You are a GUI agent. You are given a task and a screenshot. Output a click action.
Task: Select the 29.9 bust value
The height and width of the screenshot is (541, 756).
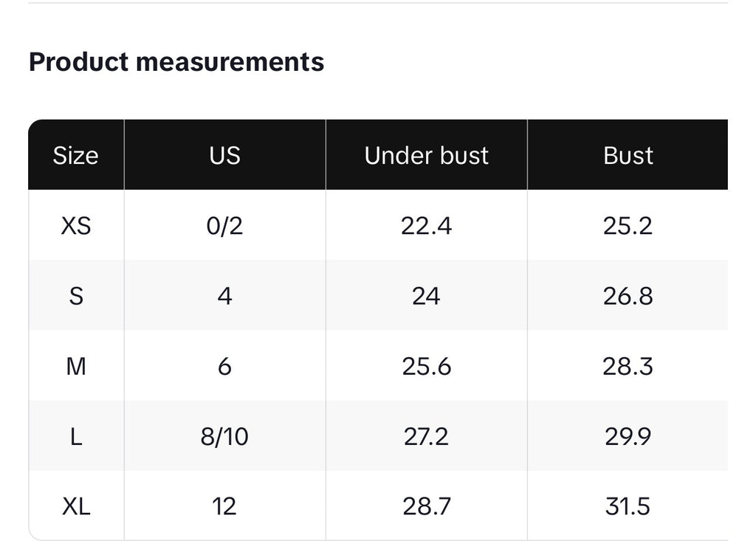(628, 437)
